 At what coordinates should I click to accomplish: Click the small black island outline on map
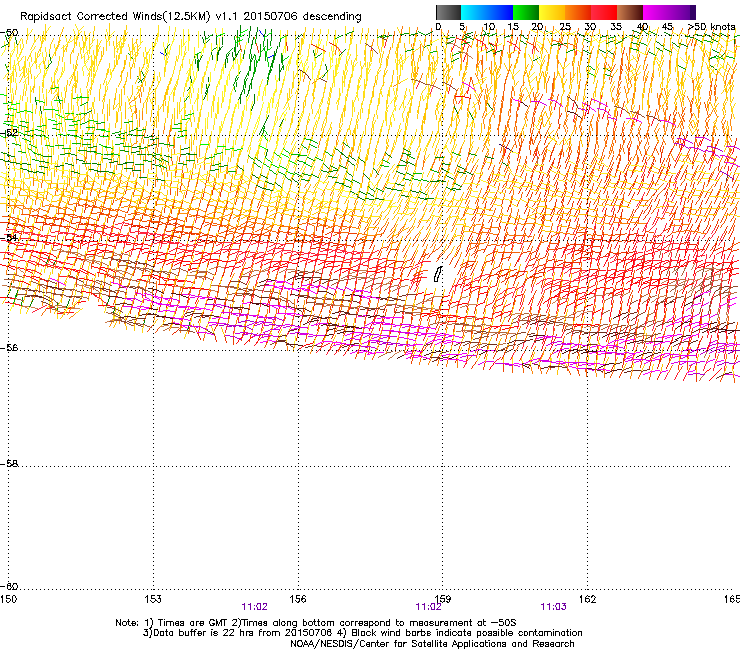coord(438,274)
